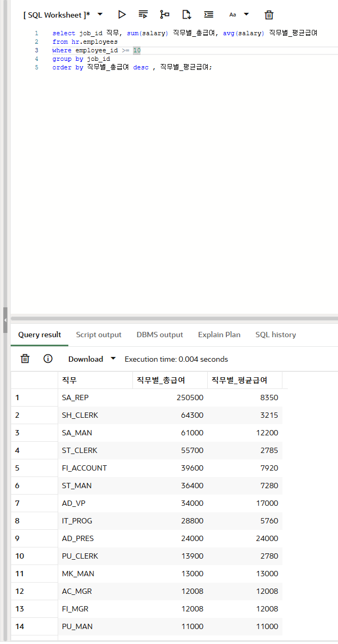Select the FI_ACCOUNT cell
Viewport: 338px width, 644px height.
95,468
